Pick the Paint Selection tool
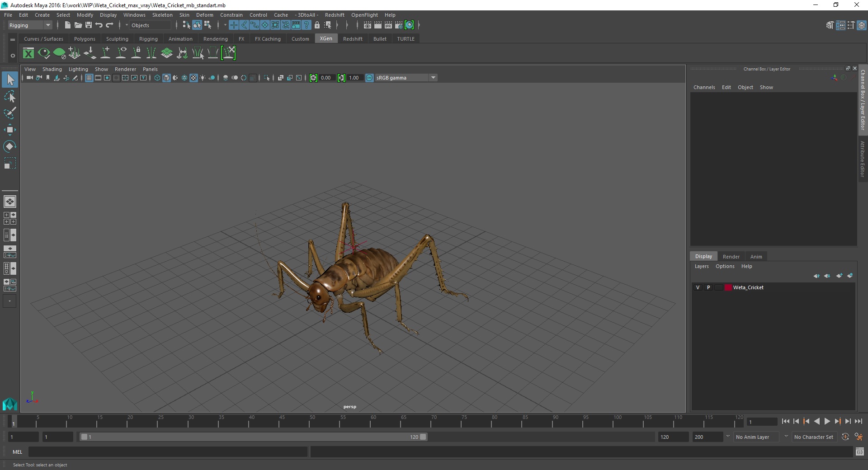Viewport: 868px width, 470px height. [x=10, y=113]
